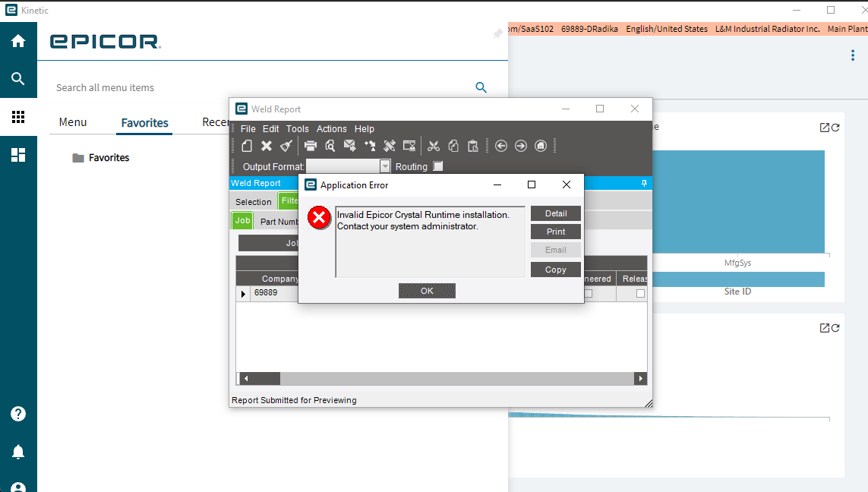Click the lower chart refresh icon
The height and width of the screenshot is (492, 868).
tap(835, 328)
